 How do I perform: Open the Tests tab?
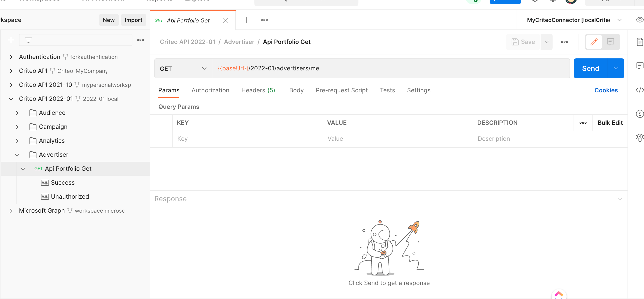pos(387,90)
